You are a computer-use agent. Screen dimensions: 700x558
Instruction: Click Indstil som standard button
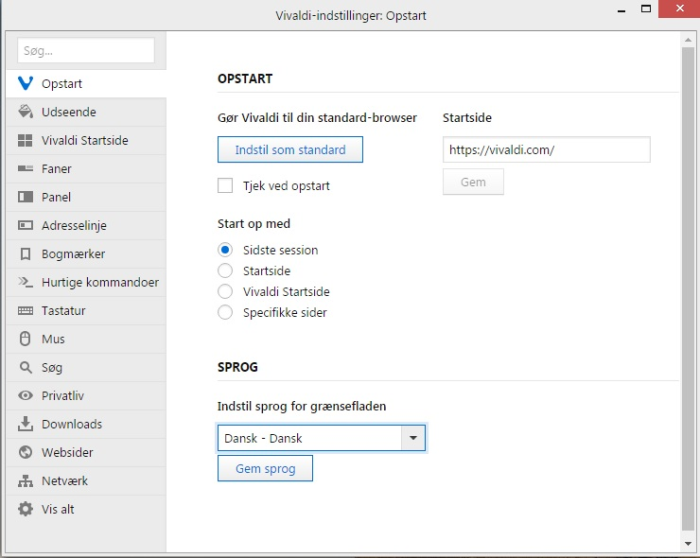pyautogui.click(x=290, y=150)
